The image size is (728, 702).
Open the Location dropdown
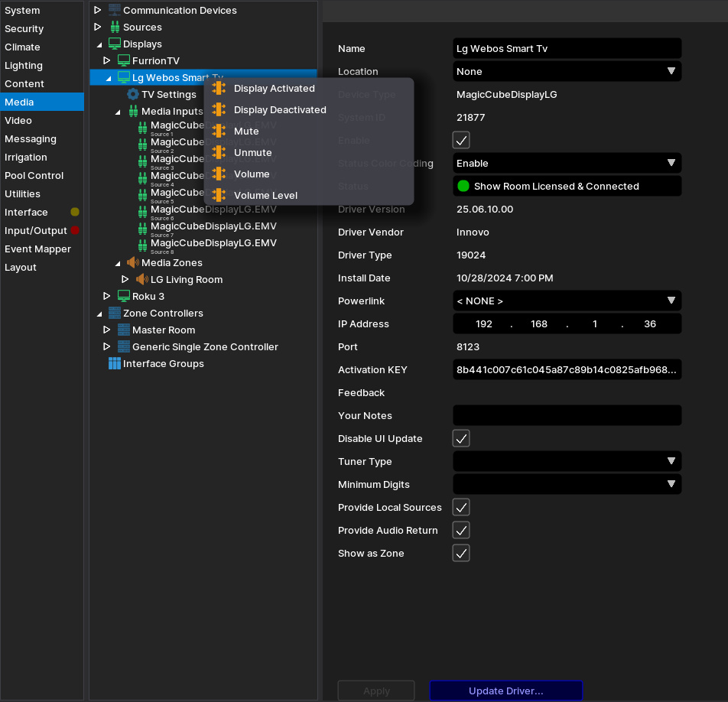pos(567,72)
